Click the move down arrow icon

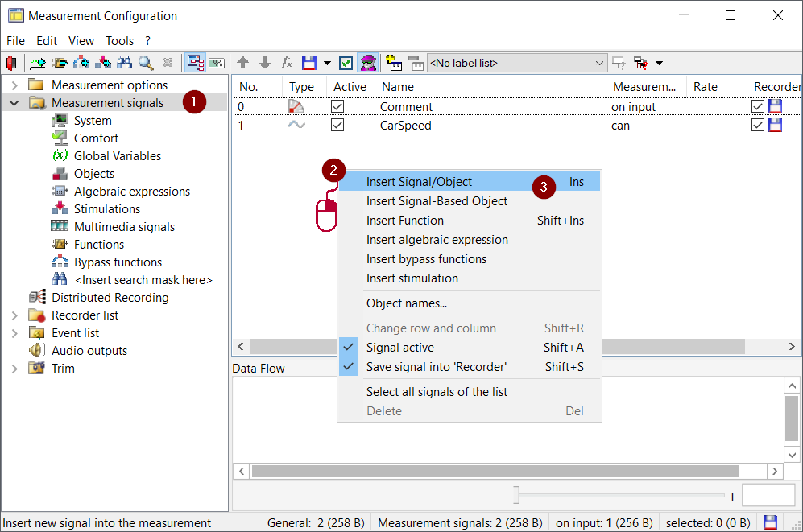[x=264, y=63]
